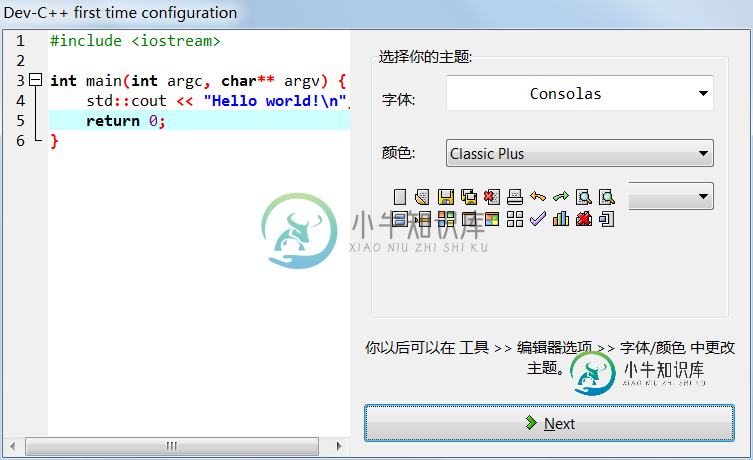Viewport: 753px width, 460px height.
Task: Click the 'std::cout' Hello world line
Action: tap(217, 101)
